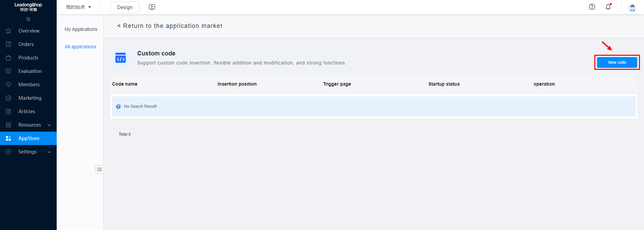Image resolution: width=644 pixels, height=230 pixels.
Task: Open the Marketing section
Action: 30,98
